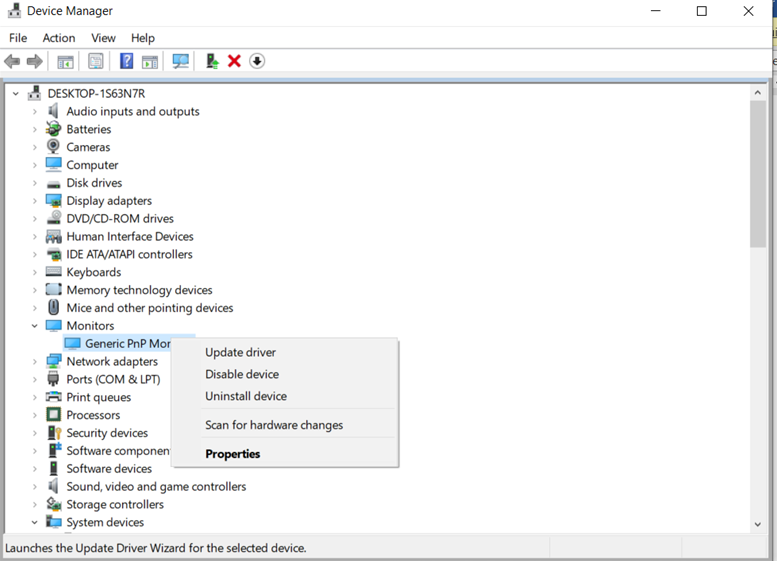This screenshot has width=777, height=561.
Task: Click the Ports (COM & LPT) label
Action: coord(113,379)
